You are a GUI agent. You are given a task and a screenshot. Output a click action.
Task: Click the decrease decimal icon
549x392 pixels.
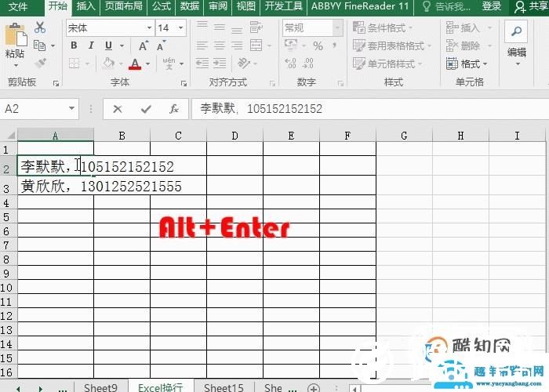coord(307,64)
